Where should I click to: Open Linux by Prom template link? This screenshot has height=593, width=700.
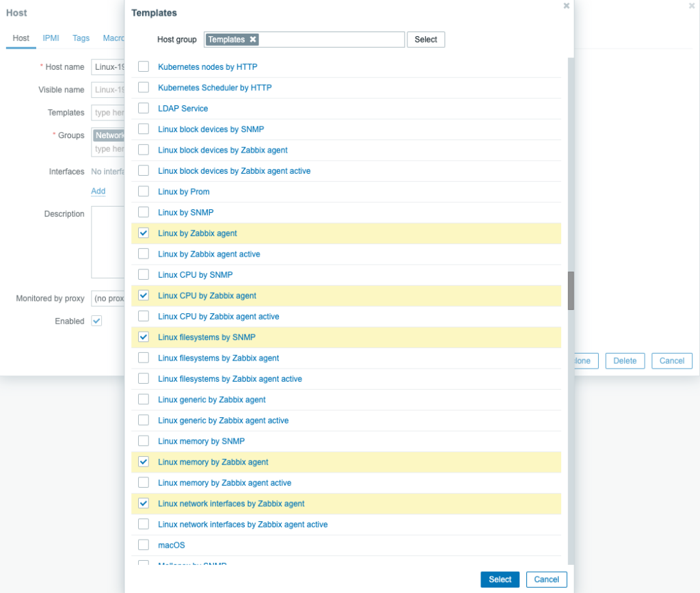click(183, 192)
